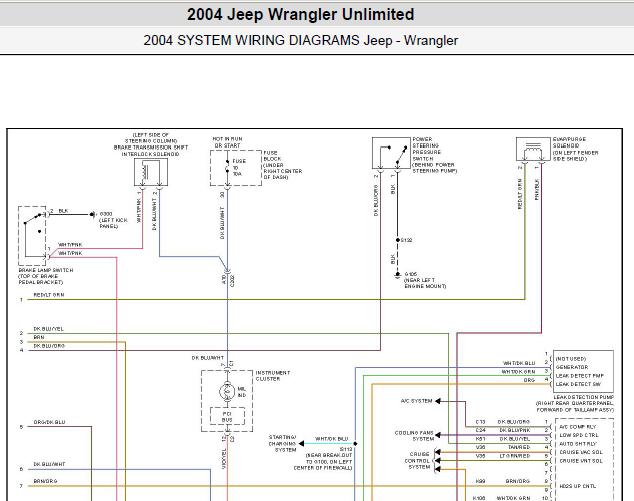Click the EVAP/Purge Solenoid symbol
The width and height of the screenshot is (634, 501).
pos(533,149)
